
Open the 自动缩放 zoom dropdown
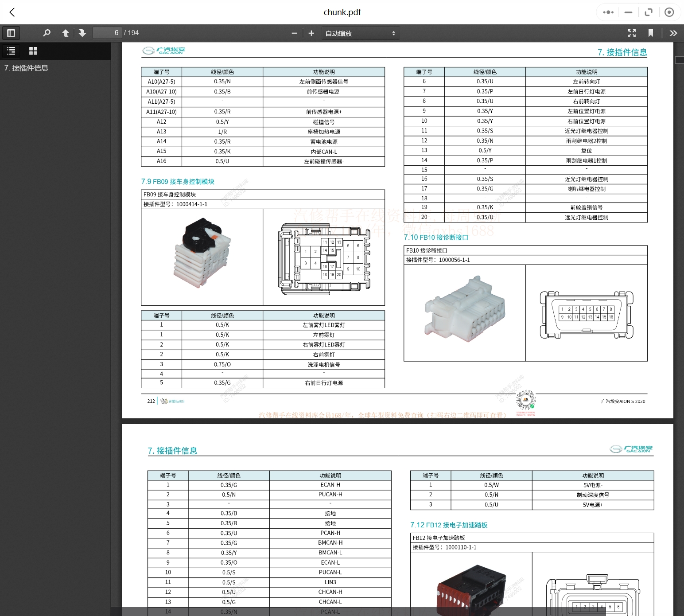(360, 33)
